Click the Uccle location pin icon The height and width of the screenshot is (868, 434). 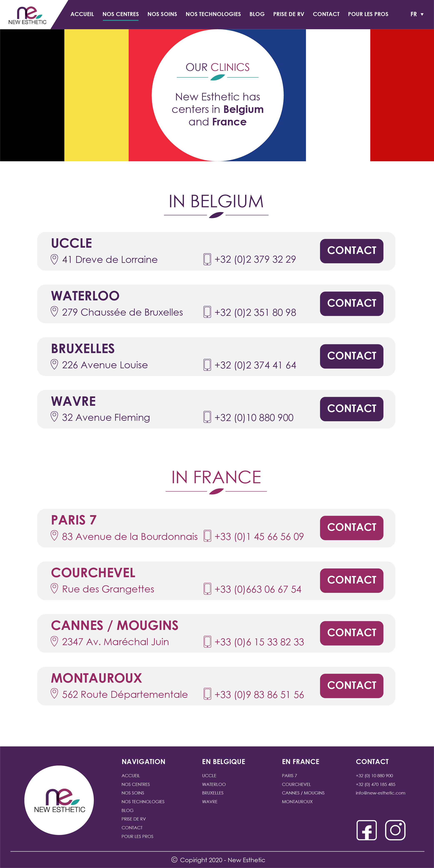click(54, 259)
